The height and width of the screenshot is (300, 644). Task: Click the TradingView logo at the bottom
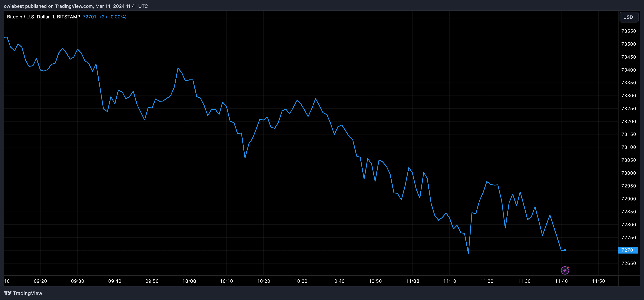[x=23, y=293]
